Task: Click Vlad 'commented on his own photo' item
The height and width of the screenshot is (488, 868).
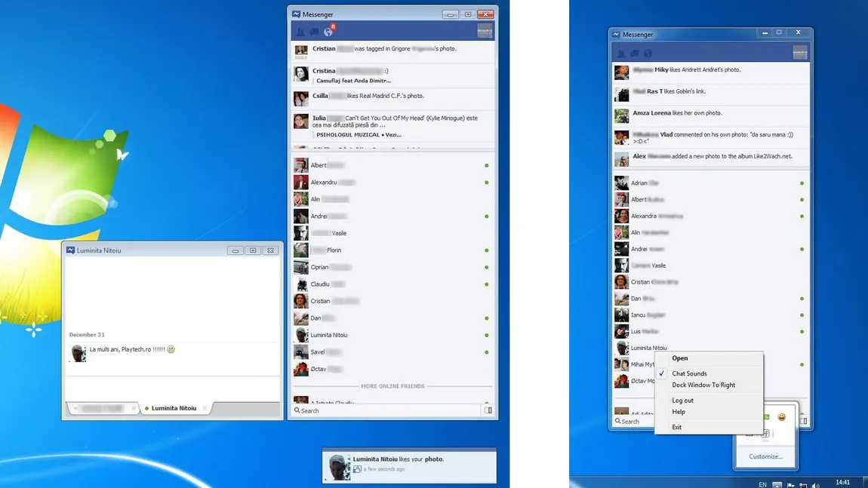Action: pos(711,137)
